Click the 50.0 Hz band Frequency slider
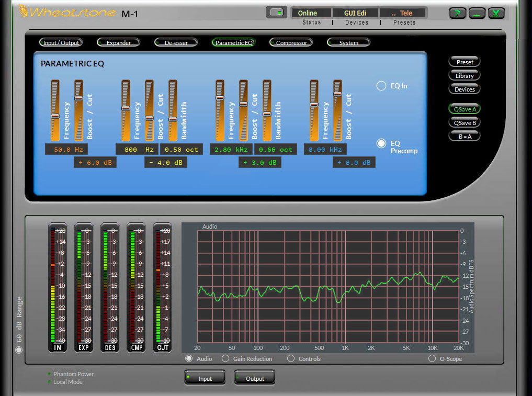532x396 pixels. tap(55, 110)
